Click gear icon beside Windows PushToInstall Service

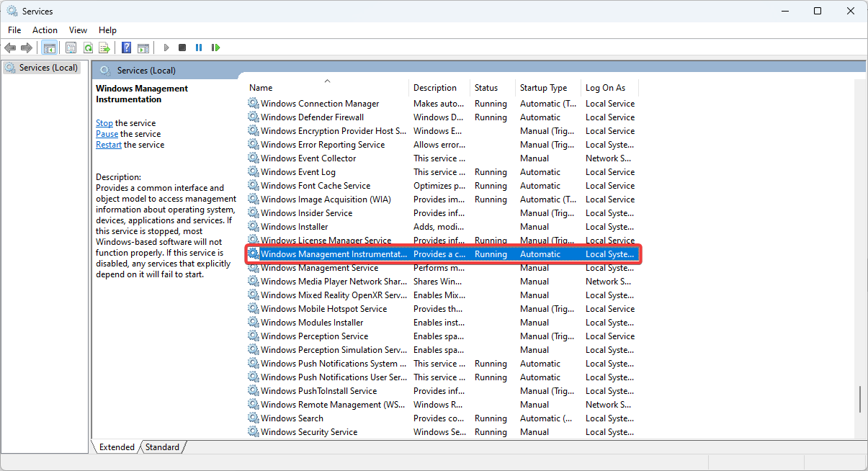tap(254, 391)
